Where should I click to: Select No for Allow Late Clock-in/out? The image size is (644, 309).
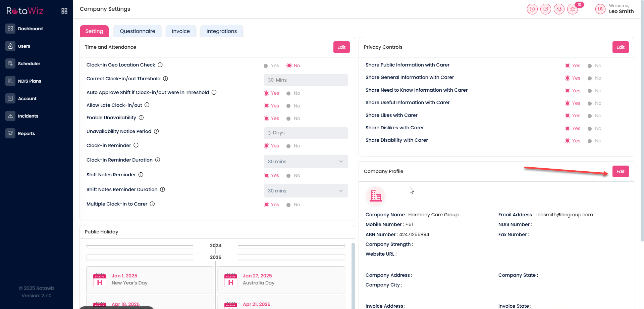[288, 106]
